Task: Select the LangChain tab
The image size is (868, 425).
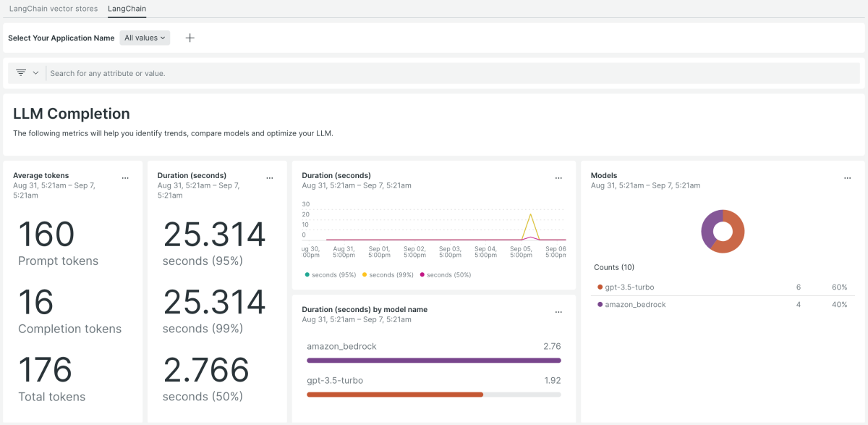Action: tap(127, 9)
